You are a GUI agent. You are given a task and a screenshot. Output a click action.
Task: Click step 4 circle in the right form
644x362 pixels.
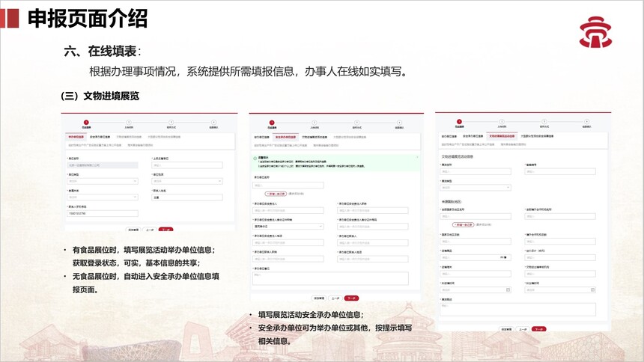tap(586, 121)
